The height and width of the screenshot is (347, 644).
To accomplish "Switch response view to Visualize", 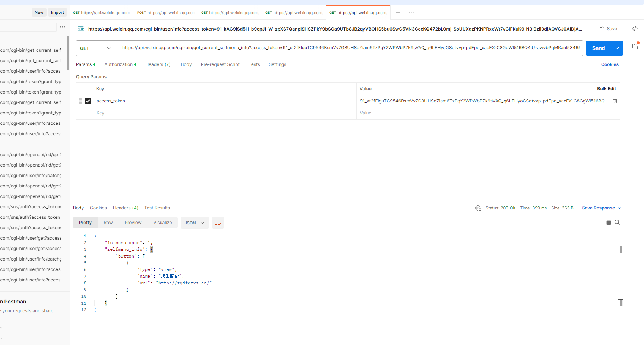I will (x=163, y=223).
